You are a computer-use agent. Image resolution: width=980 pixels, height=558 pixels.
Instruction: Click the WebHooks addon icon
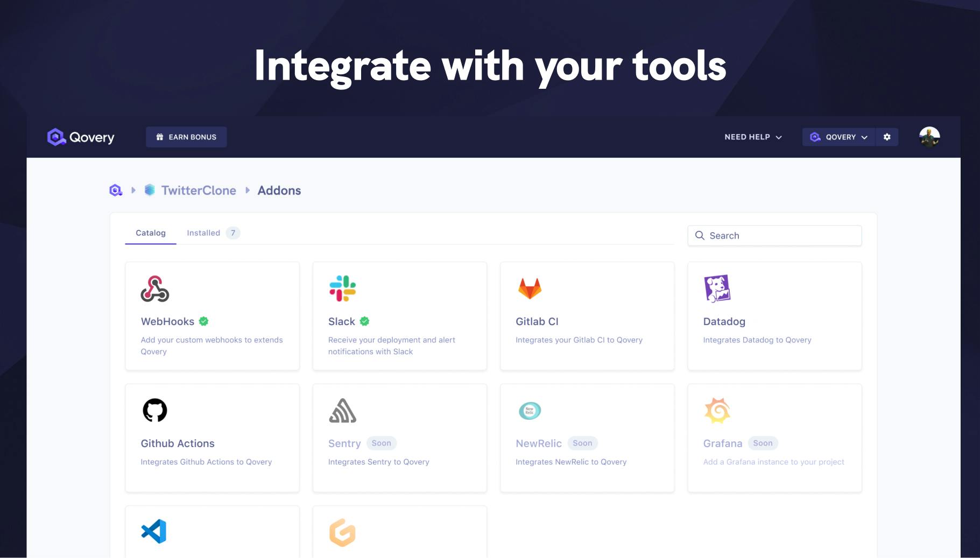pyautogui.click(x=155, y=288)
